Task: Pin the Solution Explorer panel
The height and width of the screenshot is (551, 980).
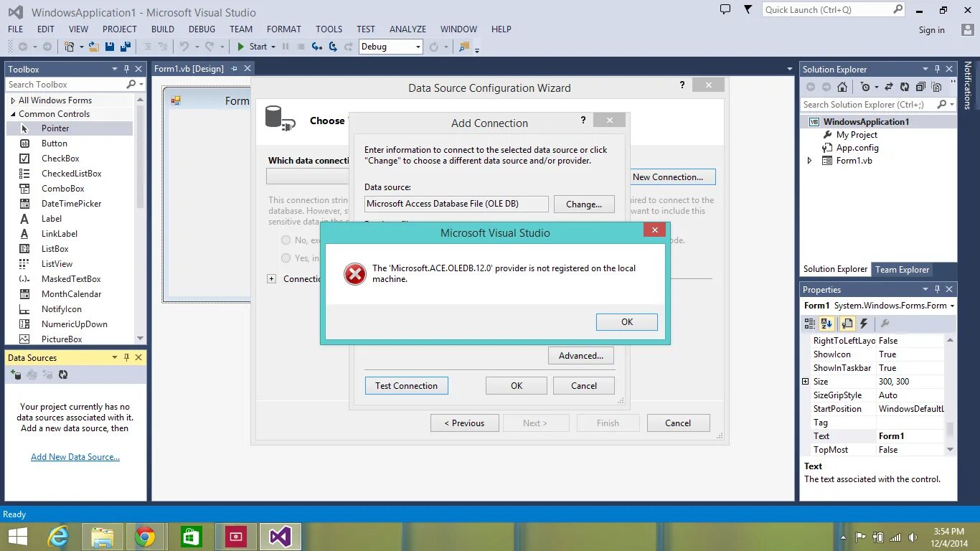Action: tap(937, 69)
